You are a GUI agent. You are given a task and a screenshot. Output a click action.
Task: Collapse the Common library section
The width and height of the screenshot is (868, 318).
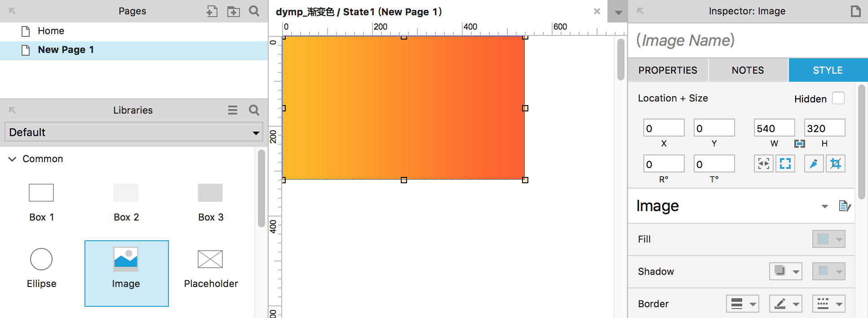pos(12,159)
